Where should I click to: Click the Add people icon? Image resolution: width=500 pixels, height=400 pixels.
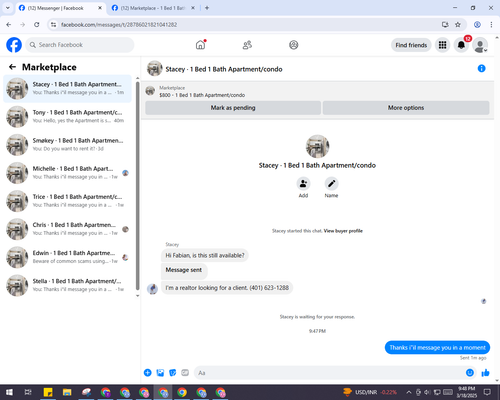pos(303,184)
